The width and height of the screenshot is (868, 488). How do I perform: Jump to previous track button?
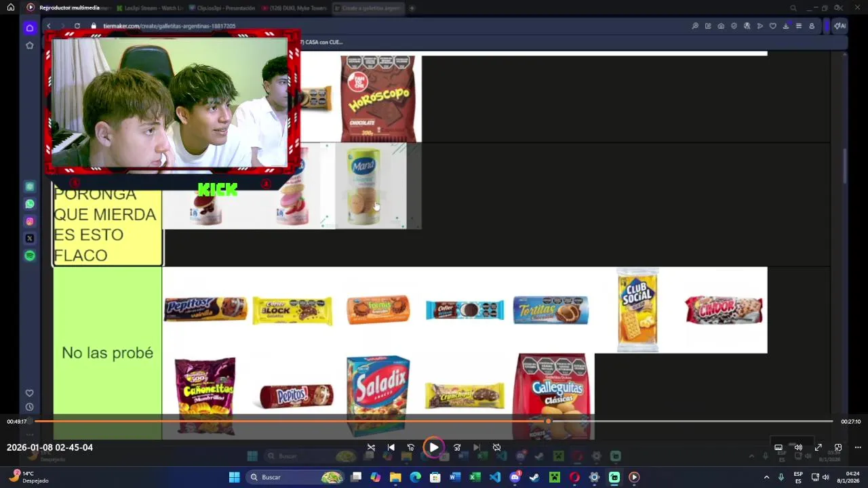tap(391, 447)
